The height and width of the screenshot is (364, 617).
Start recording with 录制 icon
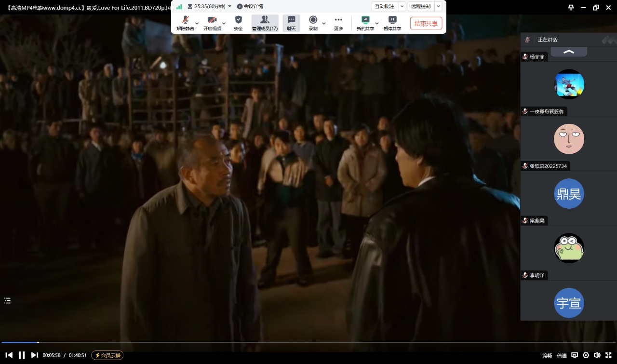point(313,23)
